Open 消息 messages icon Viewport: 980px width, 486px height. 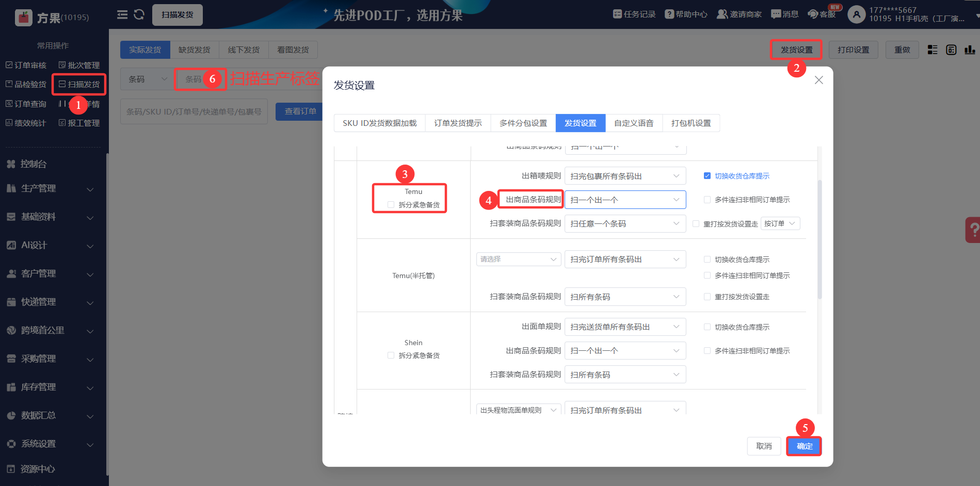coord(776,14)
